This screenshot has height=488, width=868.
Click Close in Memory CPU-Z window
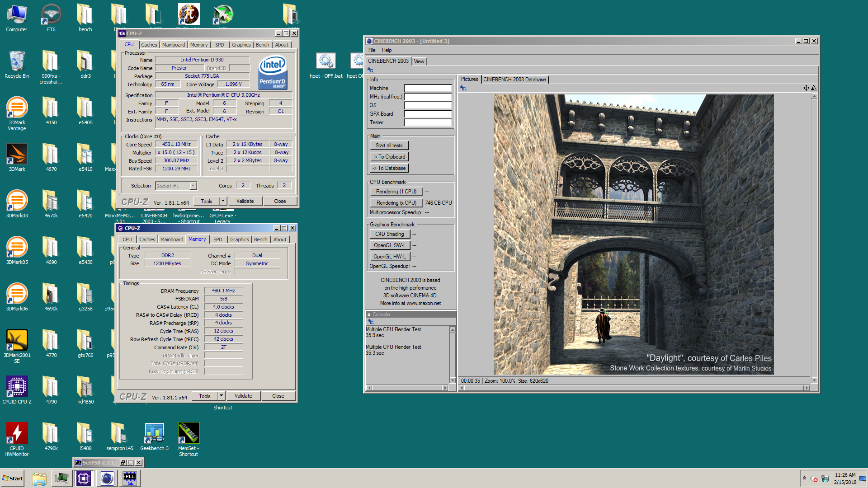278,396
